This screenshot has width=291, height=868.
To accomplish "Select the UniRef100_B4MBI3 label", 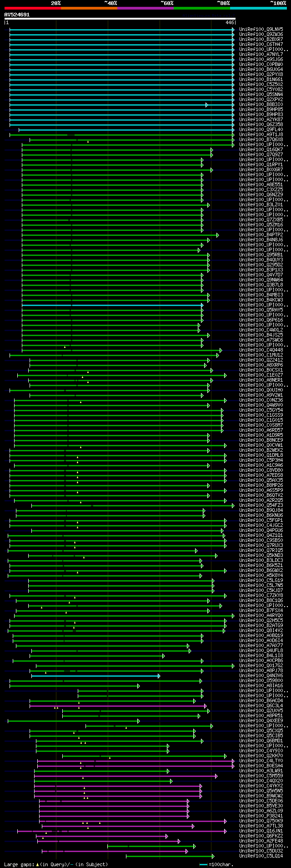I will (261, 295).
